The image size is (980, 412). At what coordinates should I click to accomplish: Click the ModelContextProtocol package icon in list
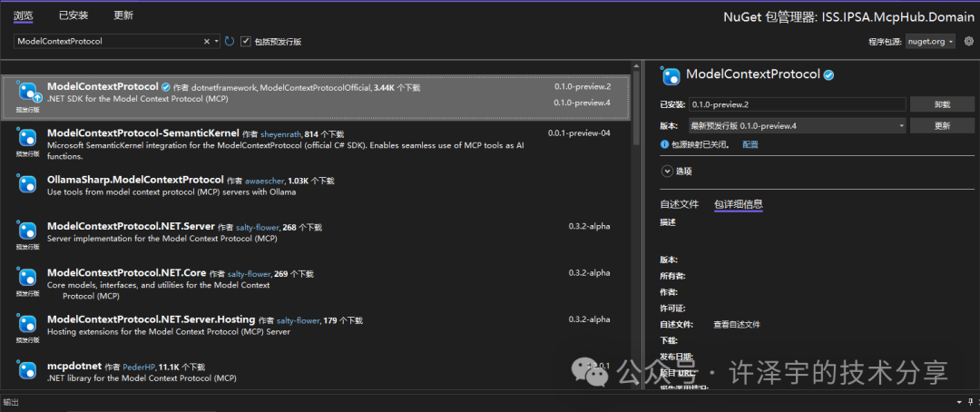point(28,93)
